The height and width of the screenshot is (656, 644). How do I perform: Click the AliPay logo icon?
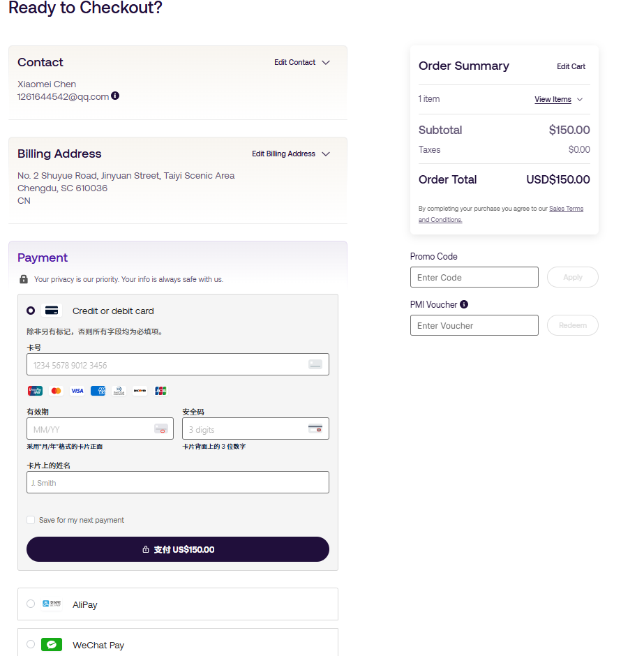[x=52, y=604]
